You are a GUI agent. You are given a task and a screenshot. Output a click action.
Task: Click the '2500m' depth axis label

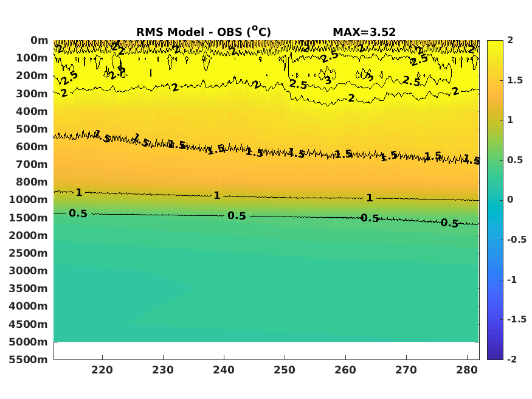pyautogui.click(x=29, y=253)
